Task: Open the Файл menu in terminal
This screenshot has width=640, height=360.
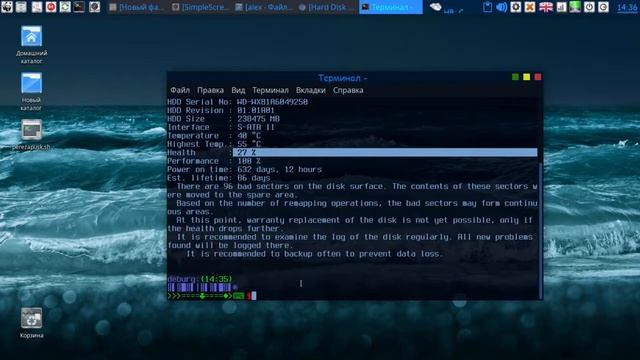Action: coord(180,90)
